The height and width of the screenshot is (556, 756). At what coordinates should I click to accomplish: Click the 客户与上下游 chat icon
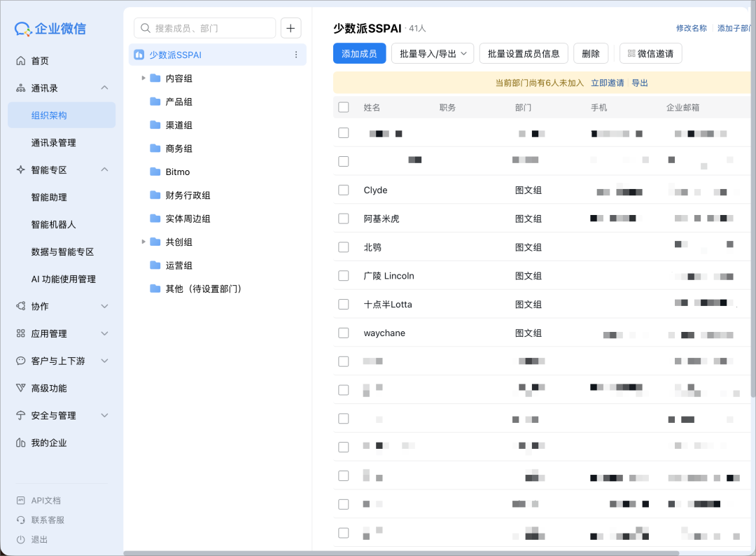[x=21, y=361]
